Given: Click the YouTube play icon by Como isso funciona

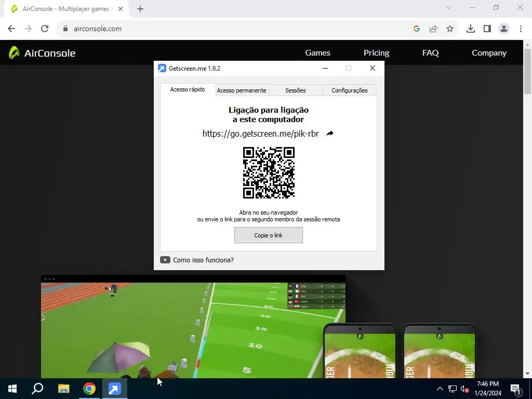Looking at the screenshot, I should click(165, 260).
